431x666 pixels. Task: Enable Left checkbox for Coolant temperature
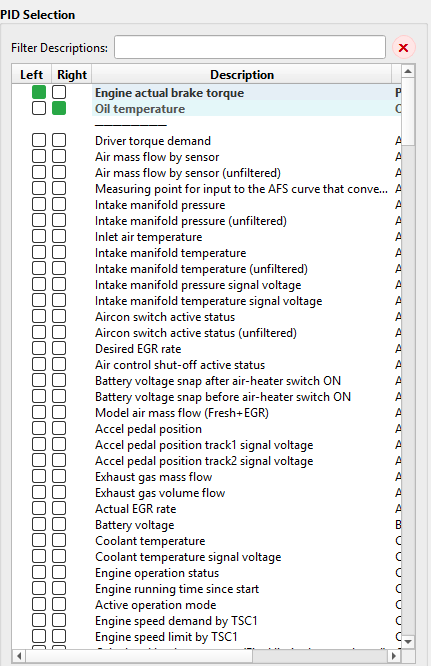39,540
